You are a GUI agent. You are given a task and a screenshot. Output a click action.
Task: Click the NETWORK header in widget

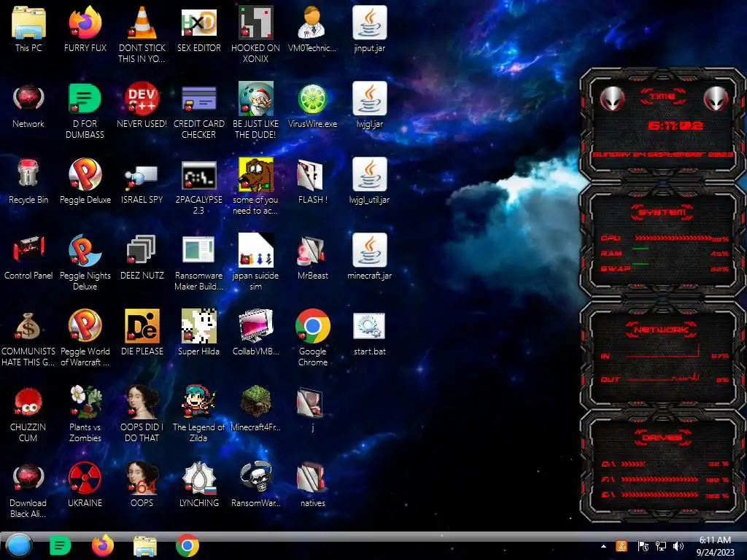click(661, 330)
